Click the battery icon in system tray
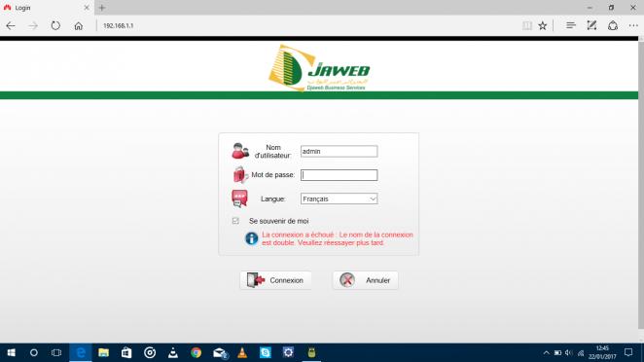This screenshot has height=362, width=644. (x=557, y=352)
